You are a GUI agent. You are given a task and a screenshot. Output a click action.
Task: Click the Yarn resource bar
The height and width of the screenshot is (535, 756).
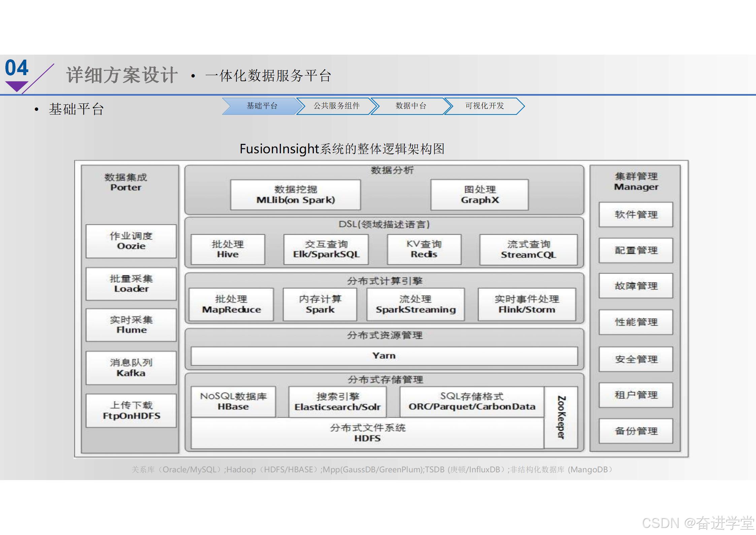[x=384, y=356]
